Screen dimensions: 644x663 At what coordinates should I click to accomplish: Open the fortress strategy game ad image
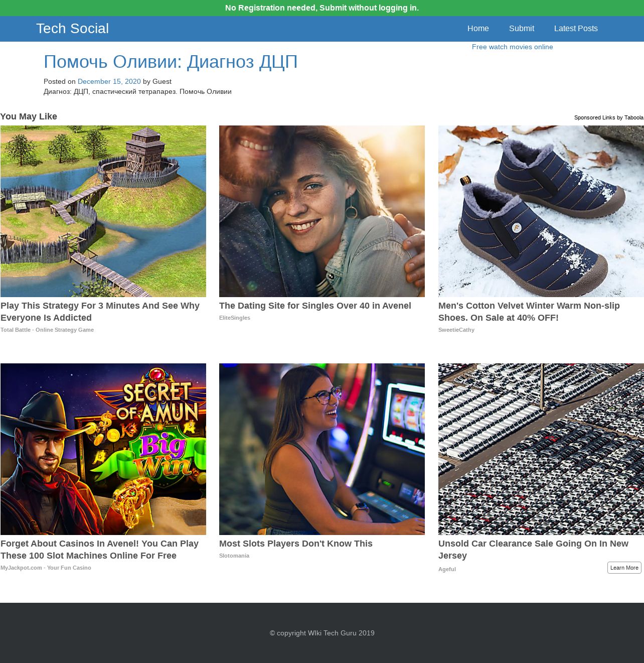click(103, 211)
